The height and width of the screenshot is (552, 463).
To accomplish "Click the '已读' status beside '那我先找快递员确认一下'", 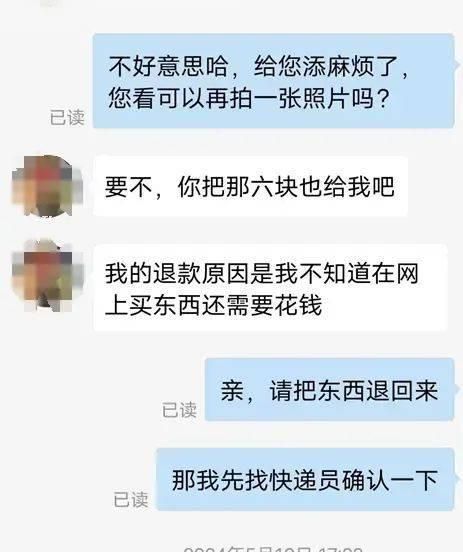I will [x=131, y=500].
